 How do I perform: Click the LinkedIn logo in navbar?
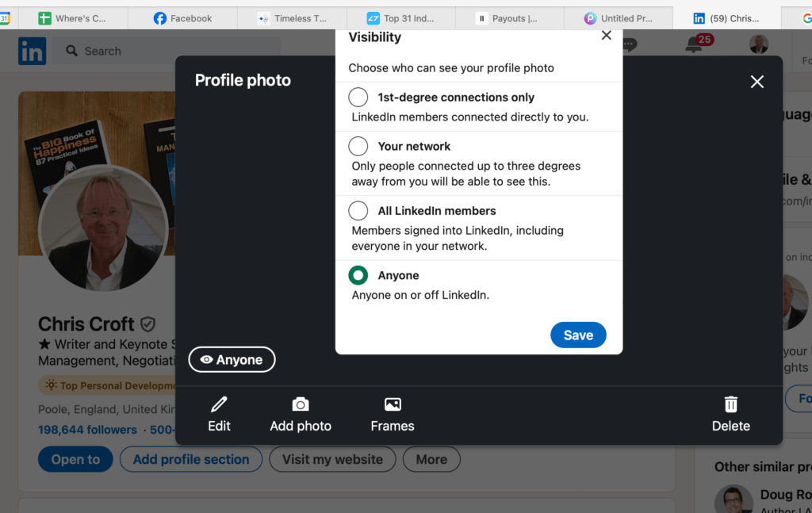tap(32, 50)
